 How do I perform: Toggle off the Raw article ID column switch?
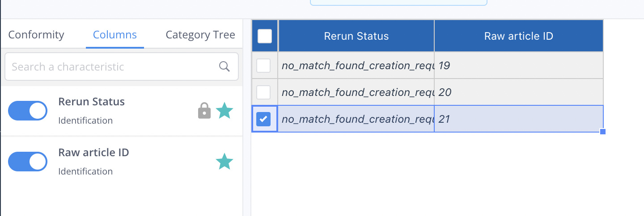pos(28,162)
